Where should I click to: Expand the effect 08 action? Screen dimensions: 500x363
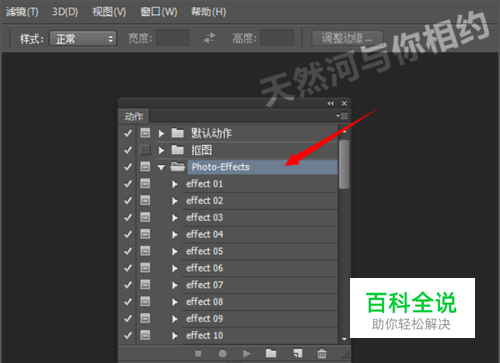(175, 302)
